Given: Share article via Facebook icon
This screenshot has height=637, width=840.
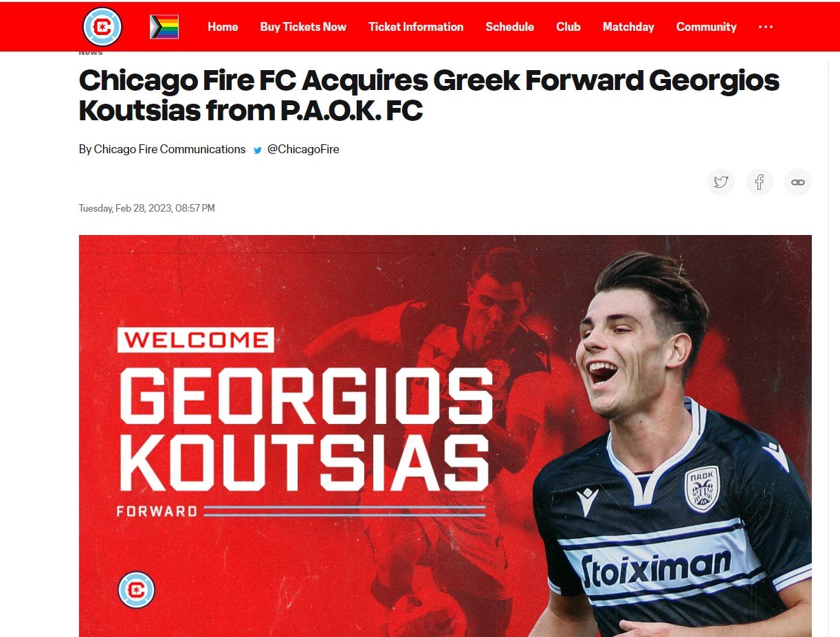Looking at the screenshot, I should [x=760, y=182].
